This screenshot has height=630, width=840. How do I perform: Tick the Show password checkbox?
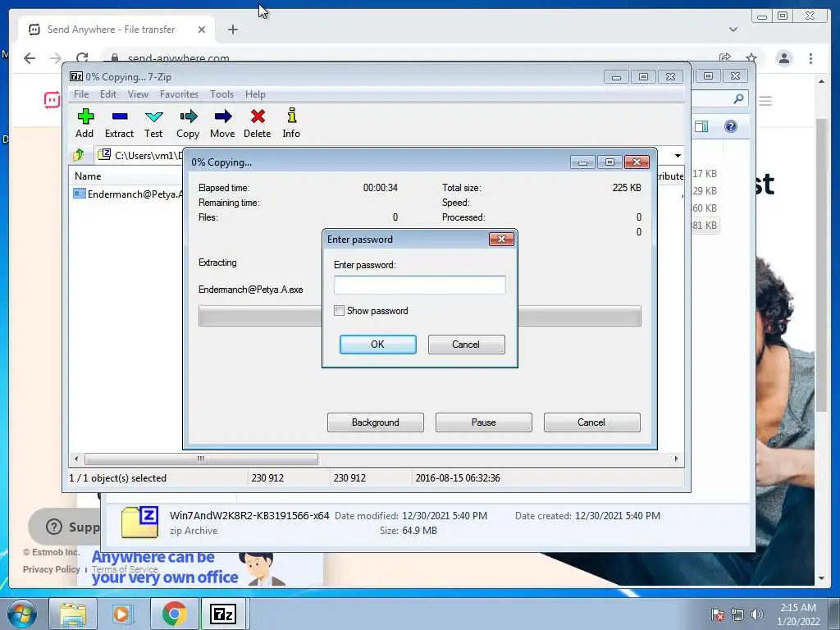click(339, 311)
